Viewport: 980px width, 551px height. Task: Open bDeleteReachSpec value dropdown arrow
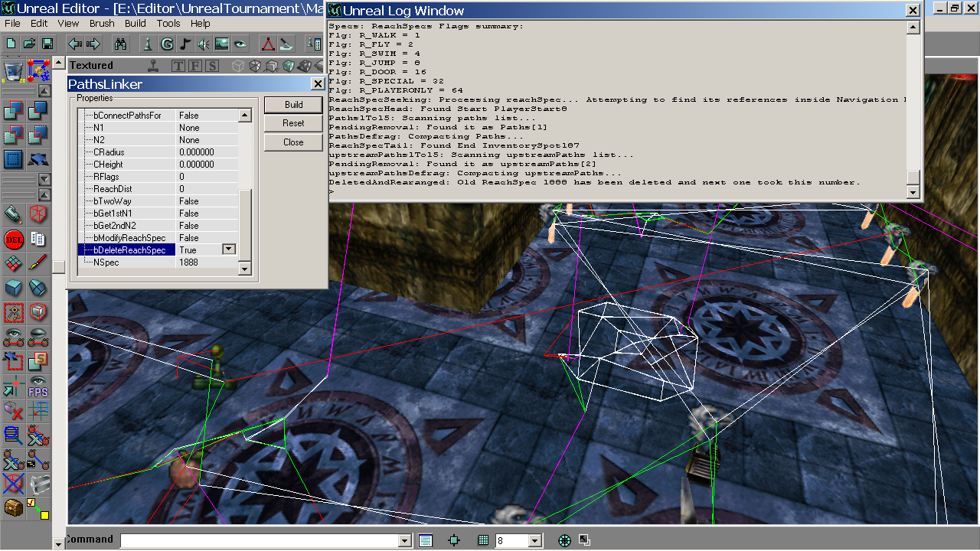228,249
